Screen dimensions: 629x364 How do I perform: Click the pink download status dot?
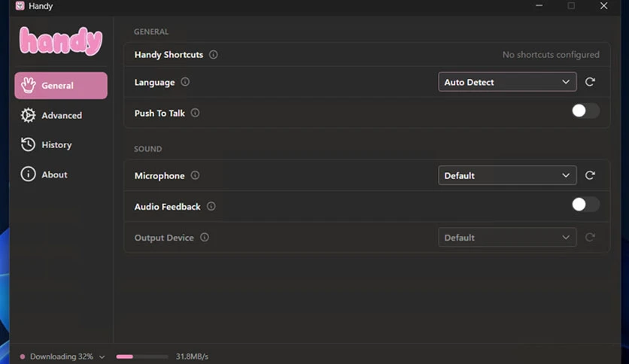point(23,356)
